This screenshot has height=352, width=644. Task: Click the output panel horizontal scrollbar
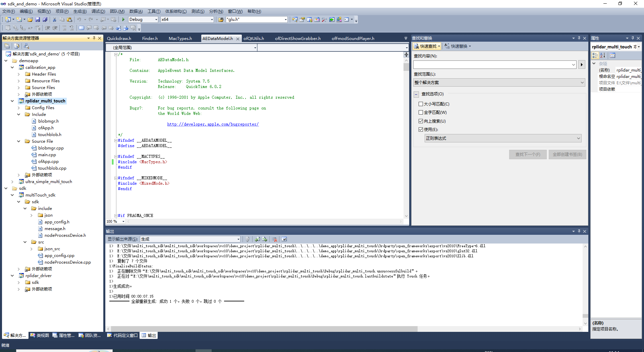click(264, 329)
